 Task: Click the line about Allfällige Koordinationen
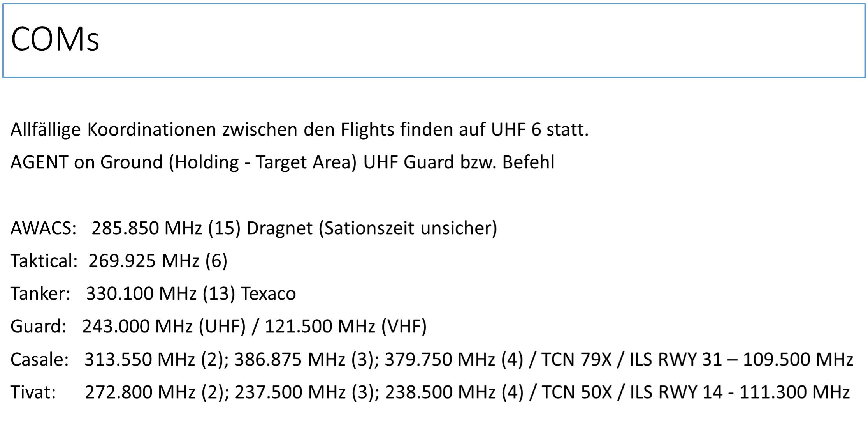point(299,129)
